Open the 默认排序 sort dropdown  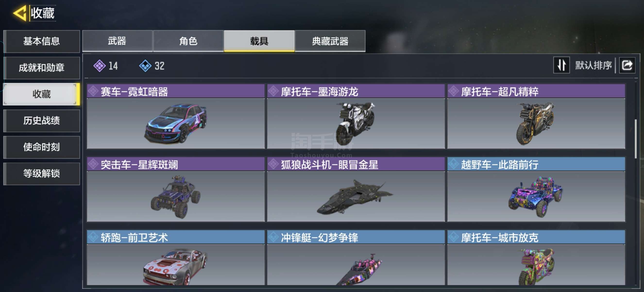tap(593, 65)
